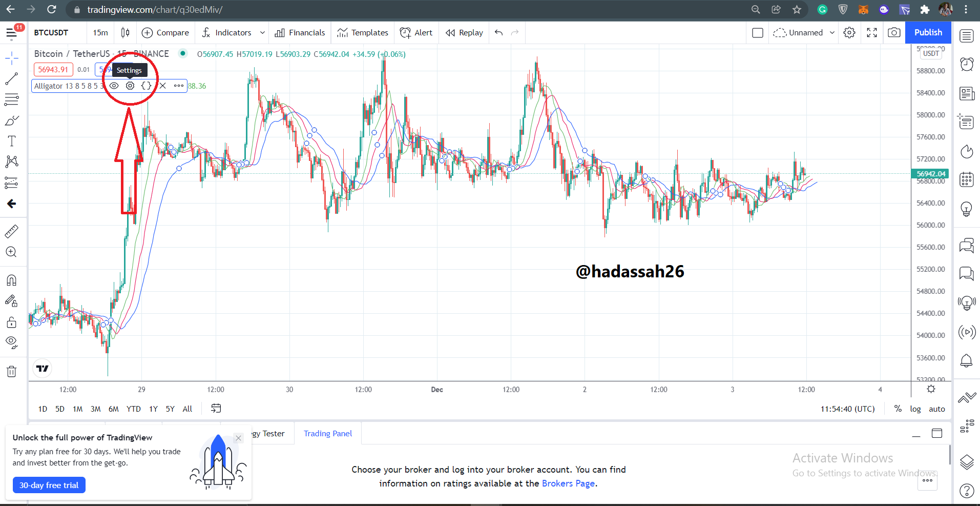Open public chats double-bubble icon
This screenshot has width=980, height=506.
coord(967,245)
